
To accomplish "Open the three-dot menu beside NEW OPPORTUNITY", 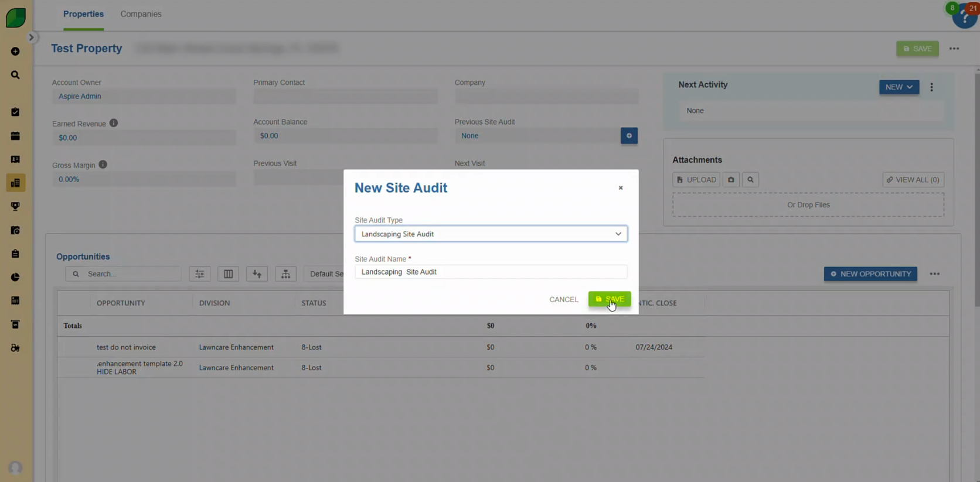I will click(x=934, y=274).
